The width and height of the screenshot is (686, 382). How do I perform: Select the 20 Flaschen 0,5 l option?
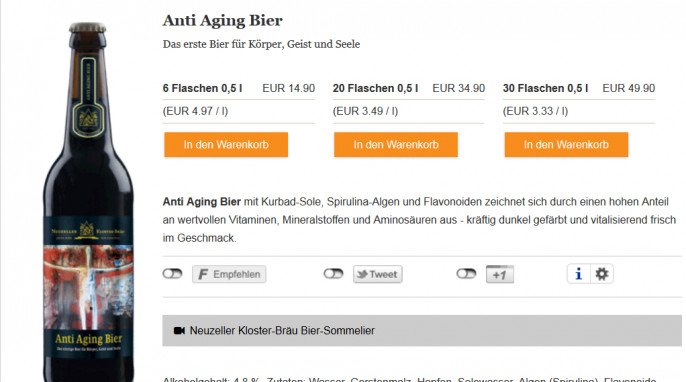(x=375, y=88)
